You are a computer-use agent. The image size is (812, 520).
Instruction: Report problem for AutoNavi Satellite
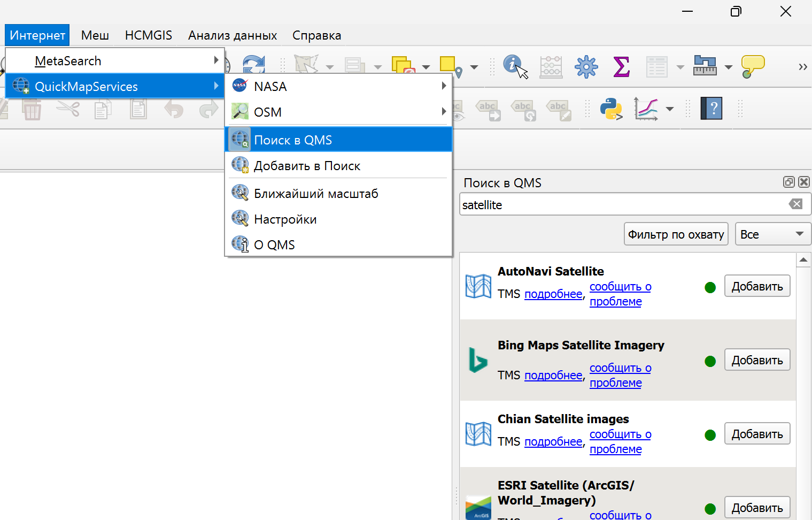620,294
